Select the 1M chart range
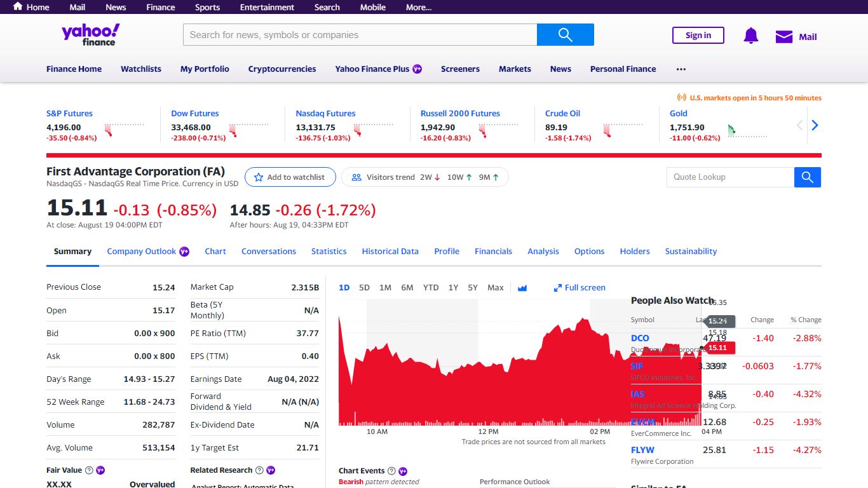 click(x=385, y=288)
